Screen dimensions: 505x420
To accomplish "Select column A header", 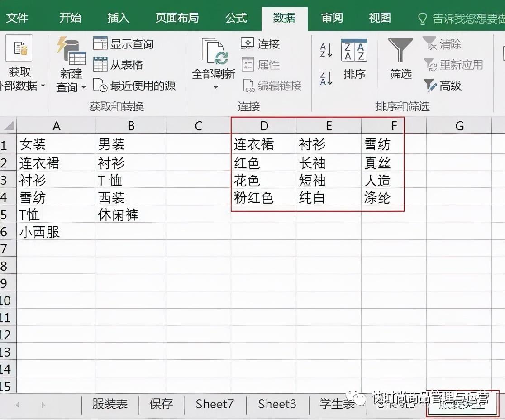I will click(x=56, y=126).
